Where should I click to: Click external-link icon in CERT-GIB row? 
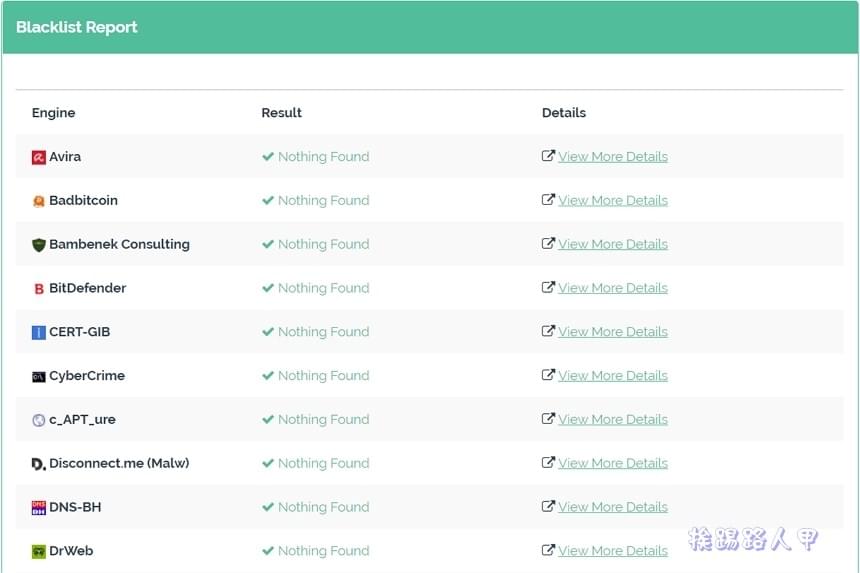[x=548, y=331]
